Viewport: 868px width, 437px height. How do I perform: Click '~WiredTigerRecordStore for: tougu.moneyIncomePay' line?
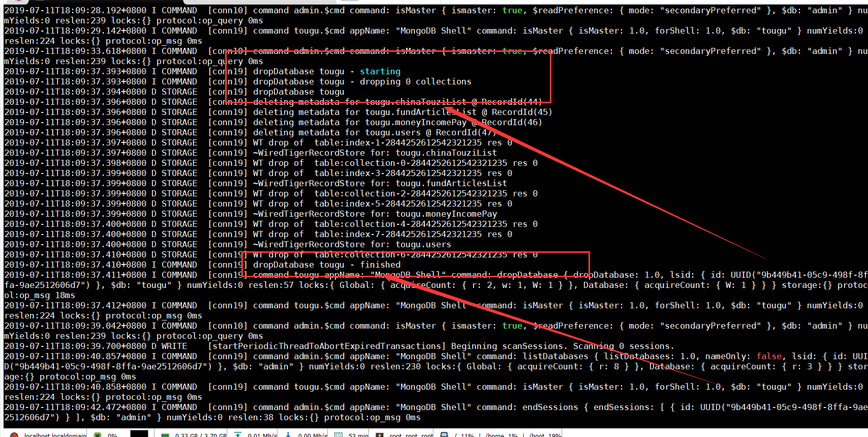[x=375, y=214]
